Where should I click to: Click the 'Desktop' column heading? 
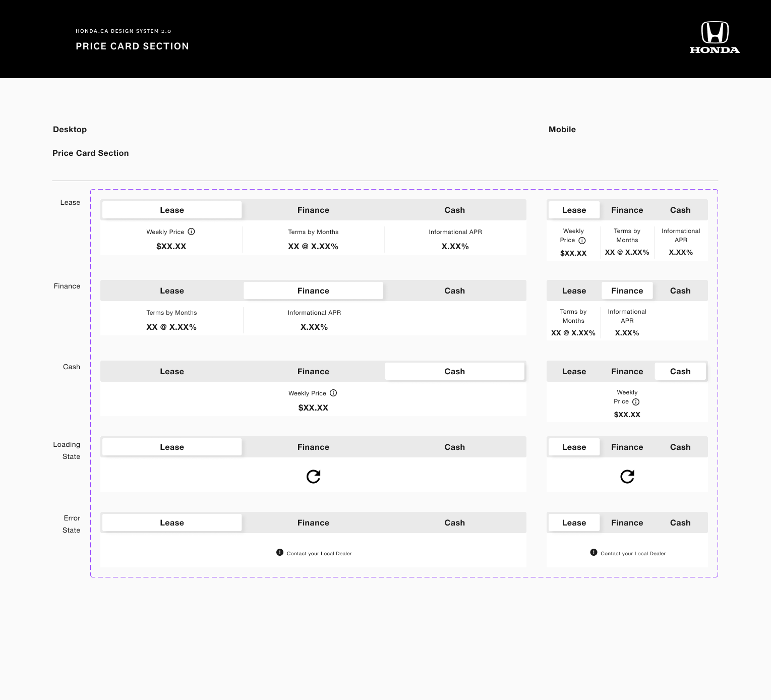pyautogui.click(x=70, y=129)
